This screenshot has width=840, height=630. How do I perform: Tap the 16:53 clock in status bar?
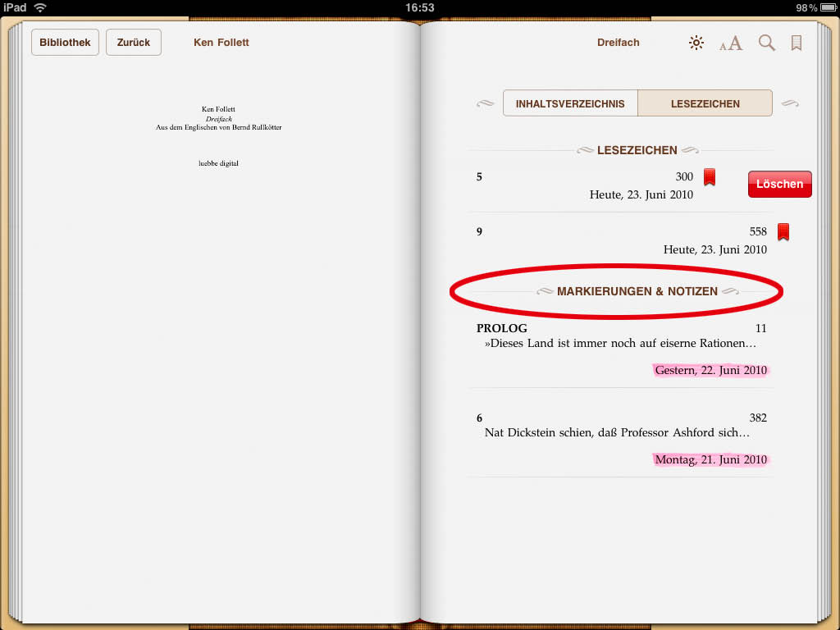[419, 7]
